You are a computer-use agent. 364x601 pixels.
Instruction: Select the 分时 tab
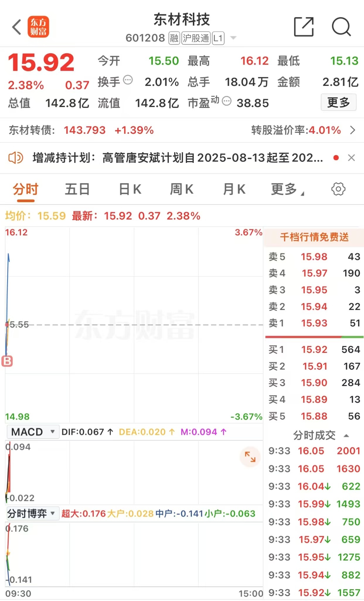tap(25, 189)
